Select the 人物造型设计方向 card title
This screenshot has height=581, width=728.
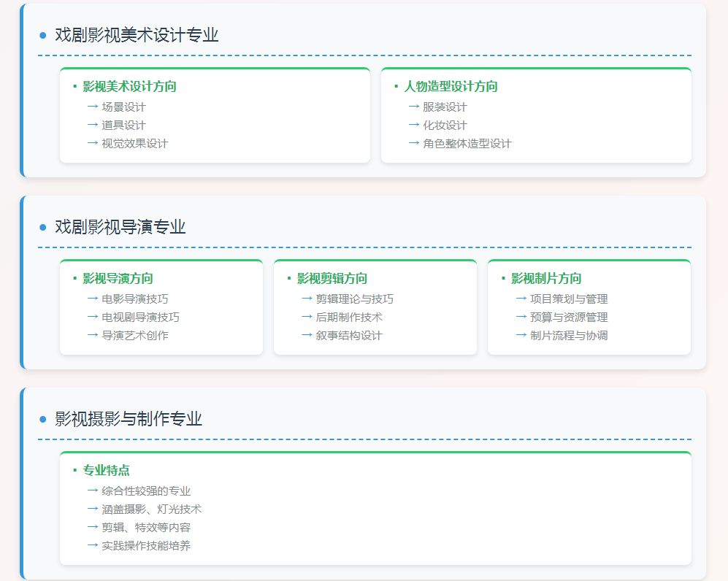451,86
